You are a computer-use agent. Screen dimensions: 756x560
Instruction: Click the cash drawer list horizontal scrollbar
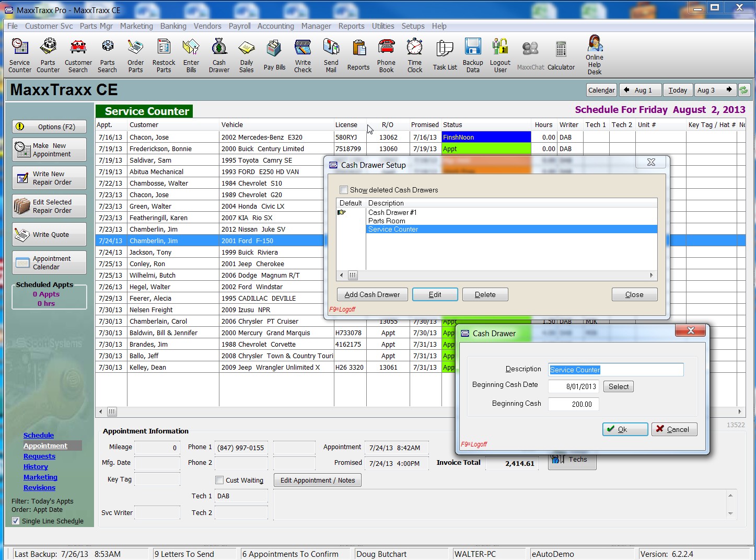496,275
